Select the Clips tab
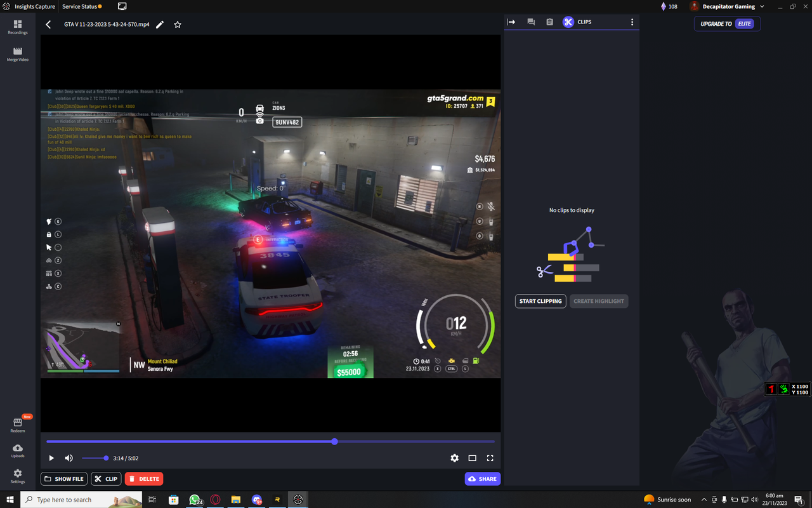This screenshot has width=812, height=508. 577,22
